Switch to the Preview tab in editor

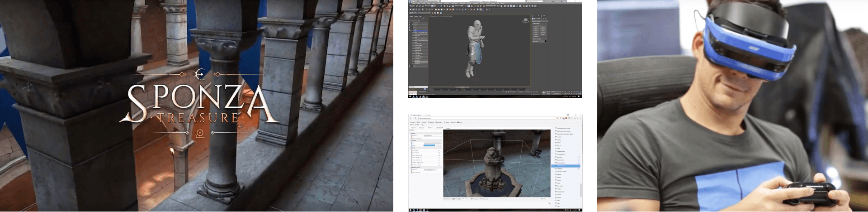click(448, 128)
